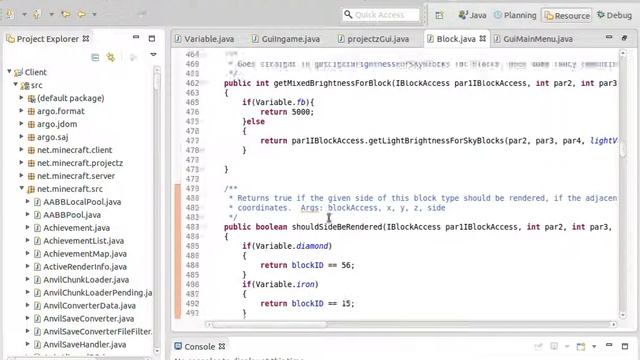Image resolution: width=640 pixels, height=360 pixels.
Task: Collapse the src folder node
Action: click(16, 84)
